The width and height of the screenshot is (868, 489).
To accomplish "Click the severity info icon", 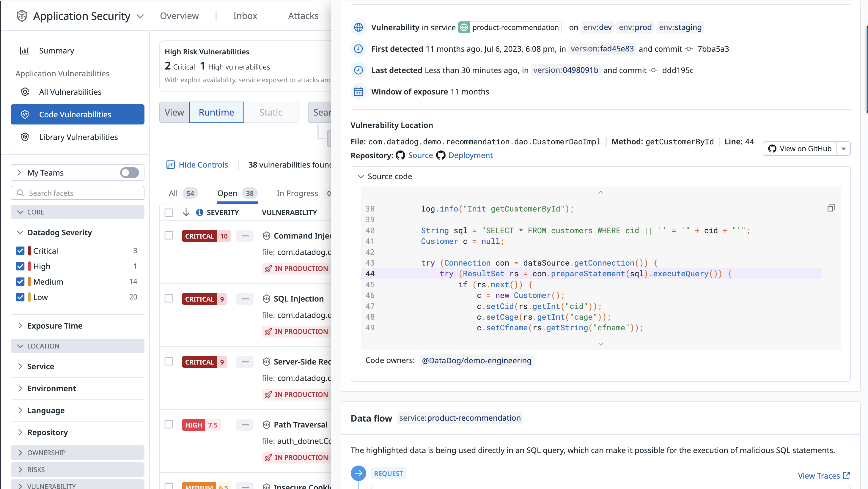I will tap(199, 212).
